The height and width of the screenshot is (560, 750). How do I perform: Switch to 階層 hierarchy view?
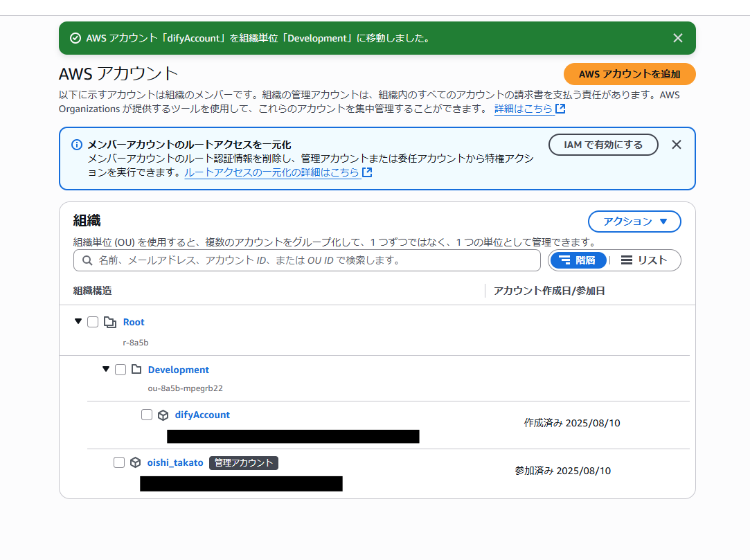pyautogui.click(x=578, y=260)
